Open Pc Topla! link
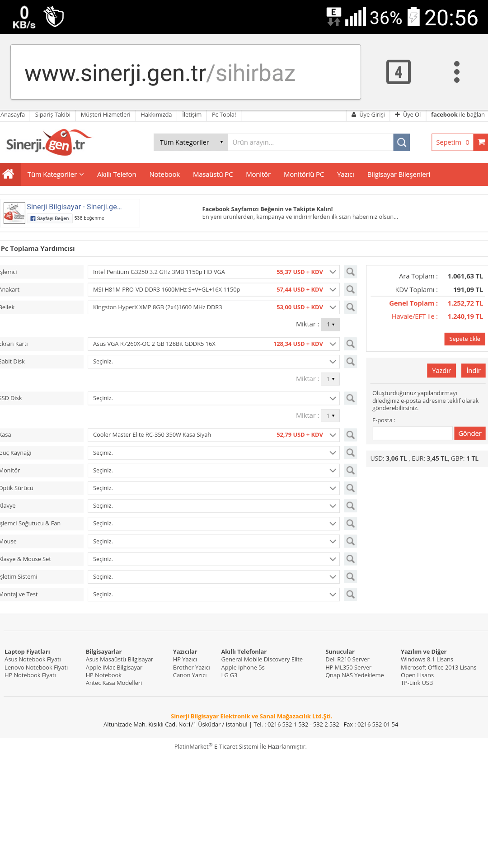488x868 pixels. (x=224, y=115)
